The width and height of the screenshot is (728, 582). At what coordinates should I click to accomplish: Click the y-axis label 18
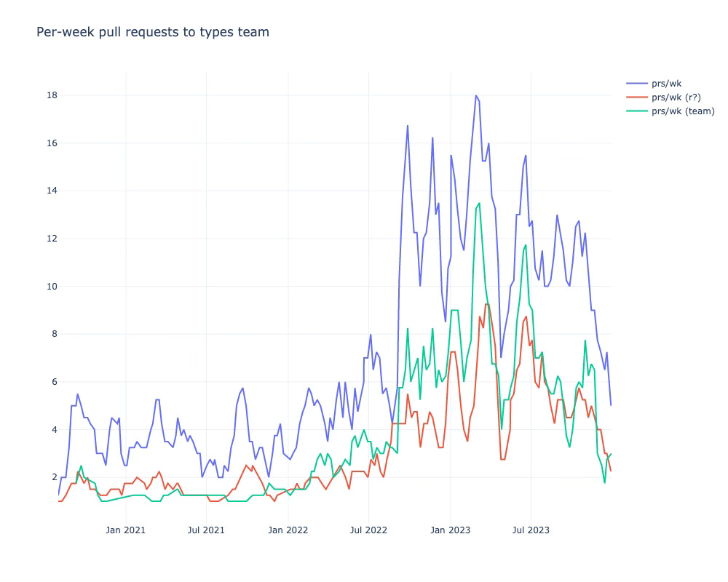coord(52,95)
